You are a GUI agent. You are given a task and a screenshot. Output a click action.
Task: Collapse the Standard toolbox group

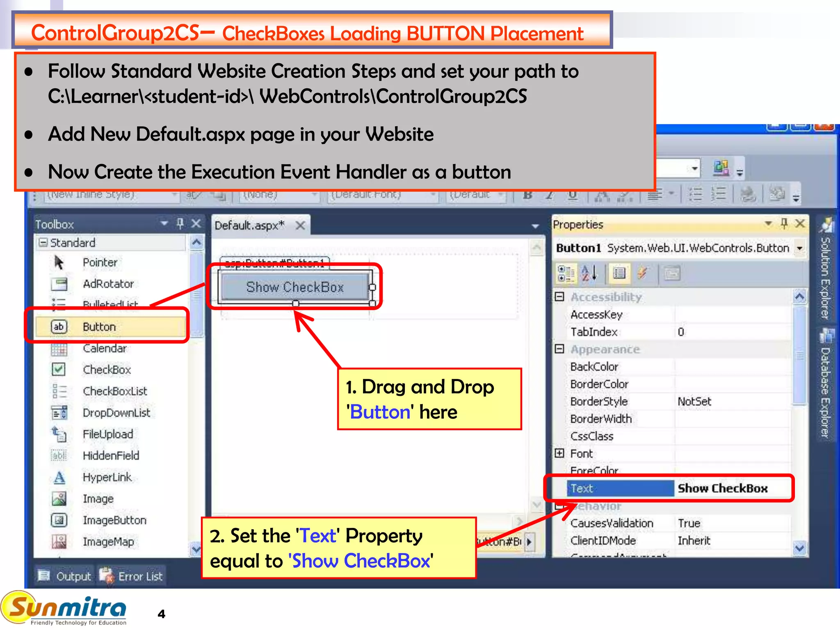tap(43, 242)
